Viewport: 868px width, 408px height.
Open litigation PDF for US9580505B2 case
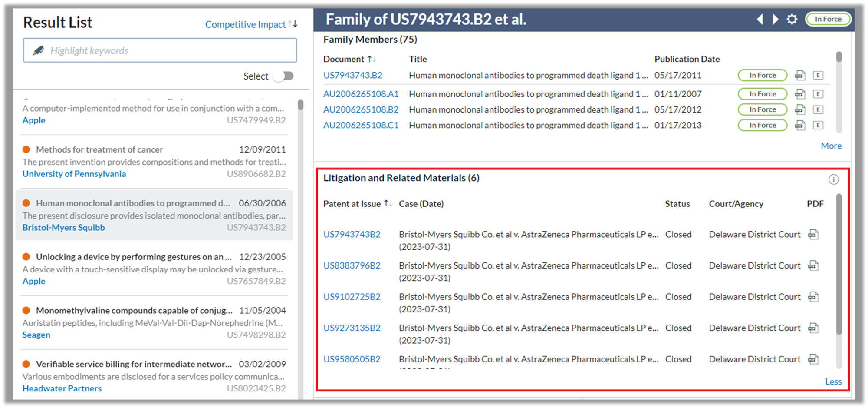813,359
